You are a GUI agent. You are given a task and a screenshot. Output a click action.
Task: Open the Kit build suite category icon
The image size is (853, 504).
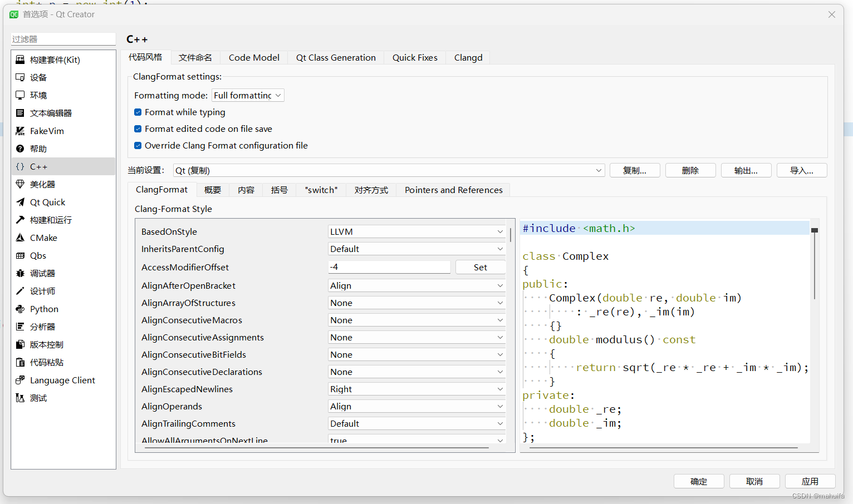click(20, 60)
